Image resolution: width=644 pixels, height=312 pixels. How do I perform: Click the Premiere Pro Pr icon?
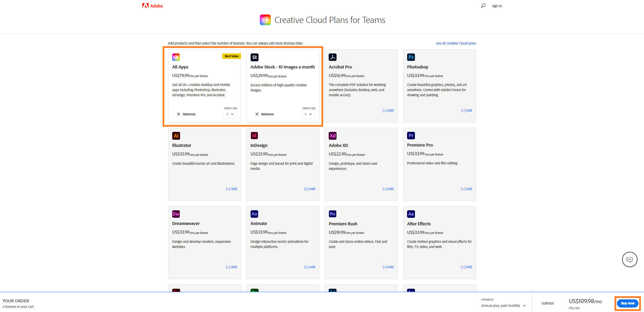pyautogui.click(x=411, y=136)
